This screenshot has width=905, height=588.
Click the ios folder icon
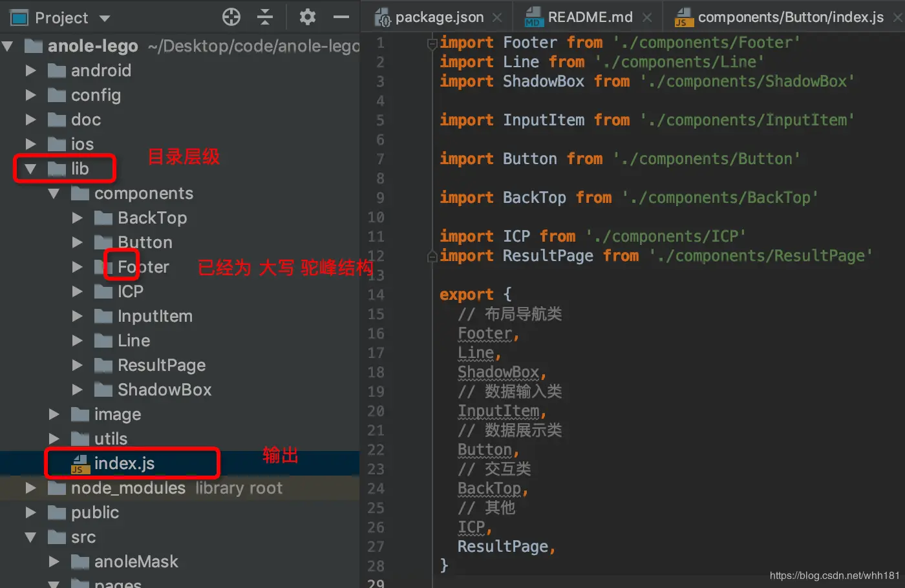[x=57, y=144]
